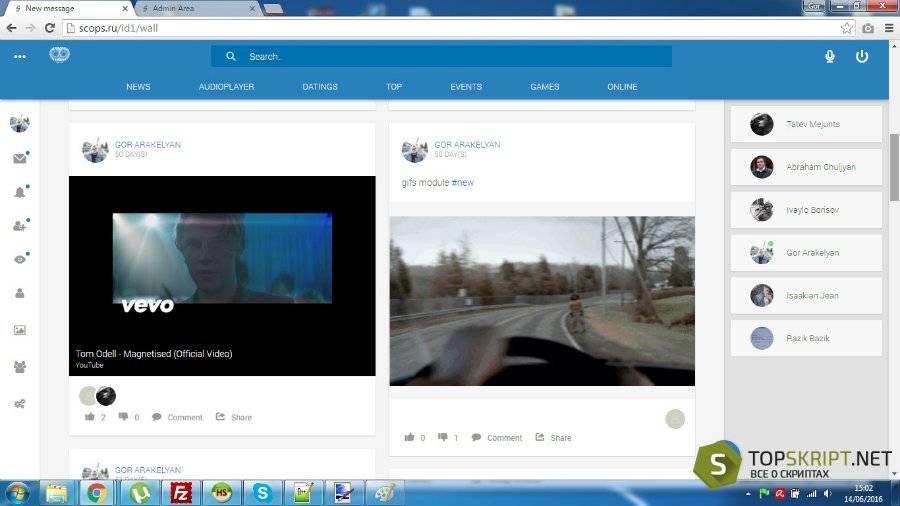
Task: Play the Tom Odell Magnetised video thumbnail
Action: pyautogui.click(x=222, y=276)
